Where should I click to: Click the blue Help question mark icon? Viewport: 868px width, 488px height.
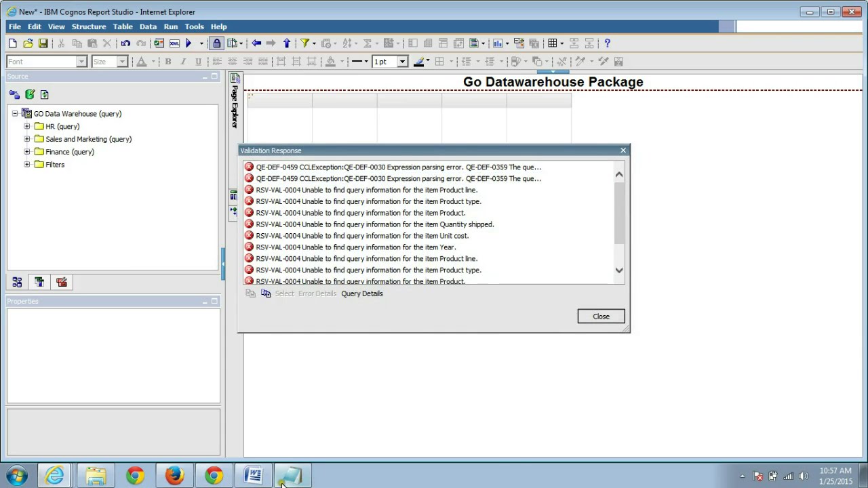coord(607,43)
